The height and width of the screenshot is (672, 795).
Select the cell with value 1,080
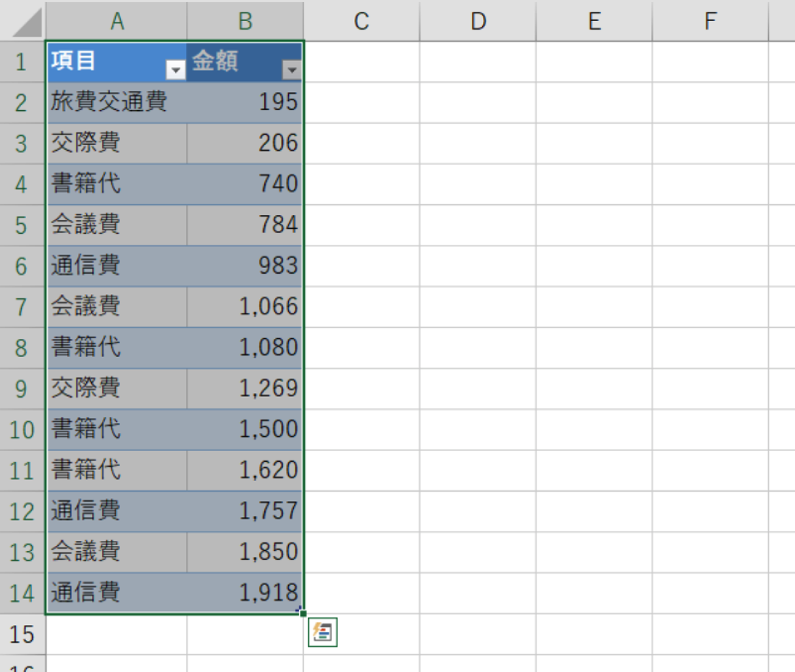coord(245,348)
